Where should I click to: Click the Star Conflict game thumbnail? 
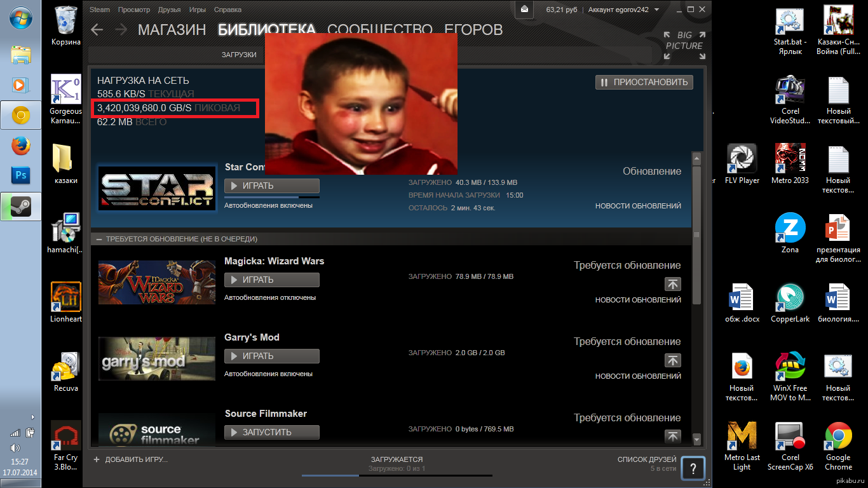click(x=157, y=188)
